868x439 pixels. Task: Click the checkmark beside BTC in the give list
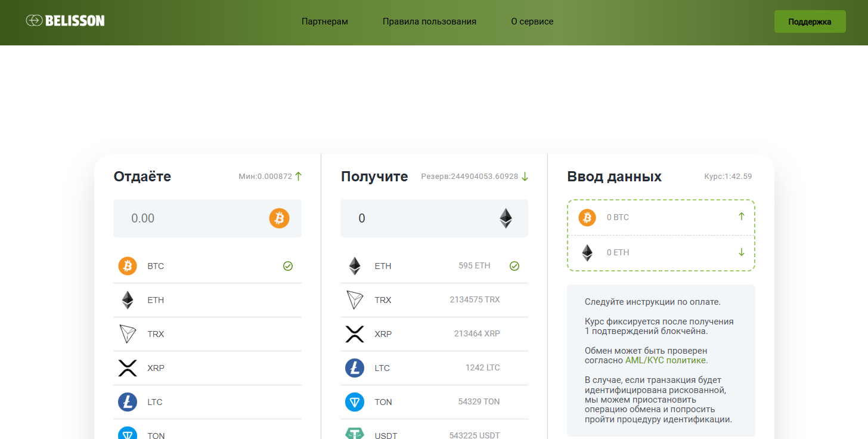(x=288, y=266)
